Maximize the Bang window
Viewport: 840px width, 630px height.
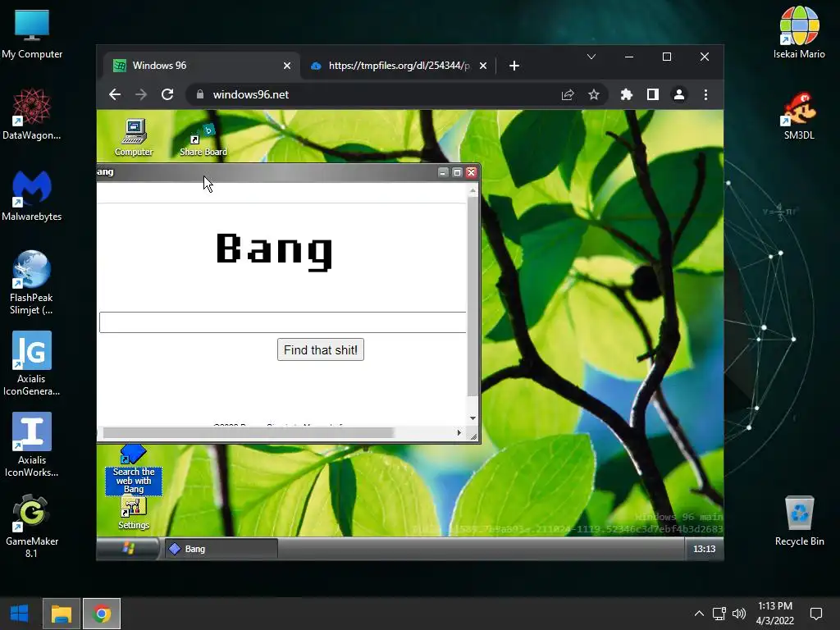pyautogui.click(x=457, y=172)
